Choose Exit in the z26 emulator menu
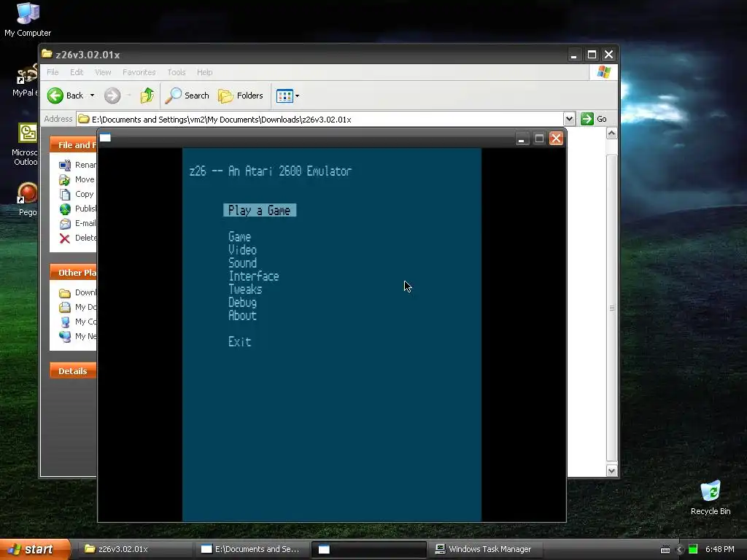The height and width of the screenshot is (560, 747). click(x=239, y=341)
